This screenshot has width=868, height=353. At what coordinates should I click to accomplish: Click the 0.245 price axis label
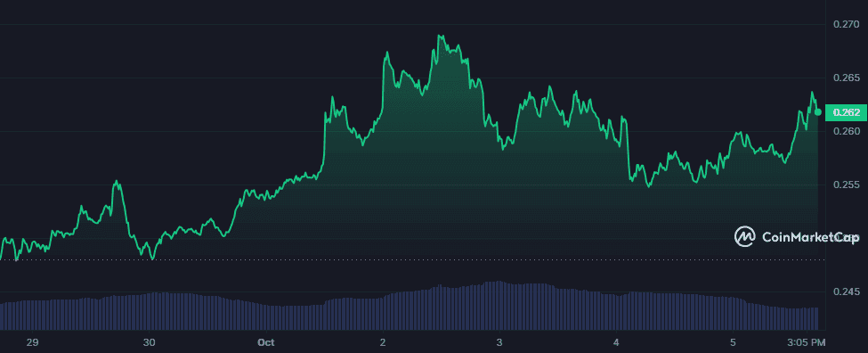coord(846,291)
